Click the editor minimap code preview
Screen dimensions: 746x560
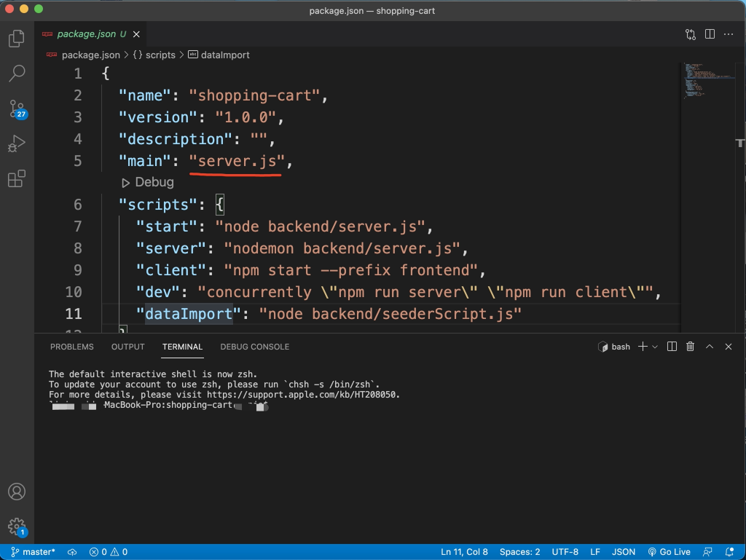point(707,81)
